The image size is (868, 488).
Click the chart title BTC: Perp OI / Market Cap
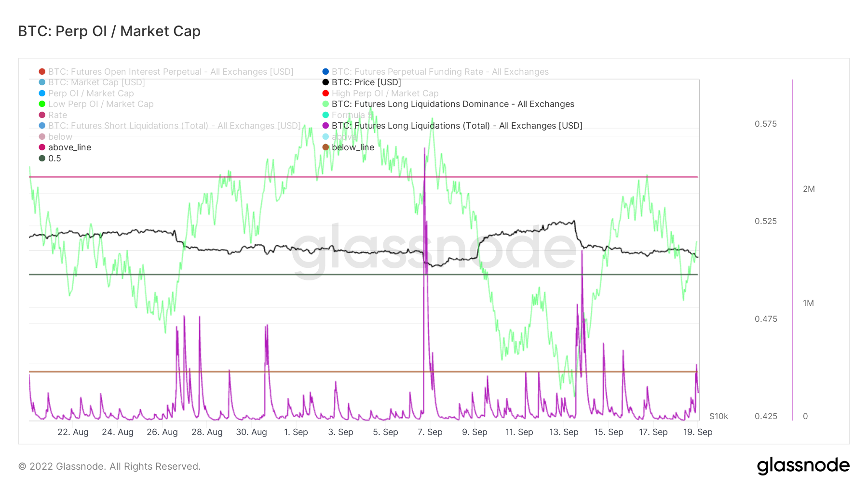coord(109,31)
